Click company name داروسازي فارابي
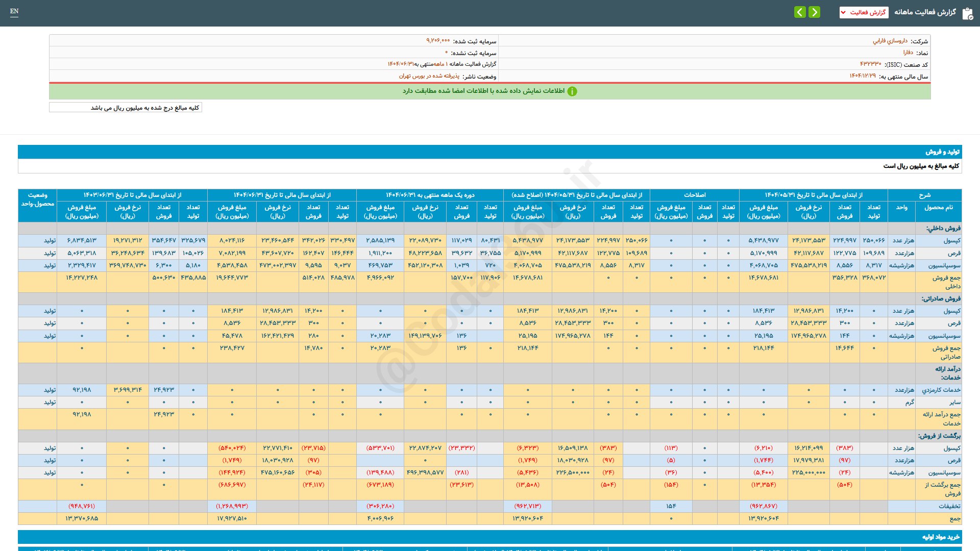The image size is (980, 551). click(890, 41)
